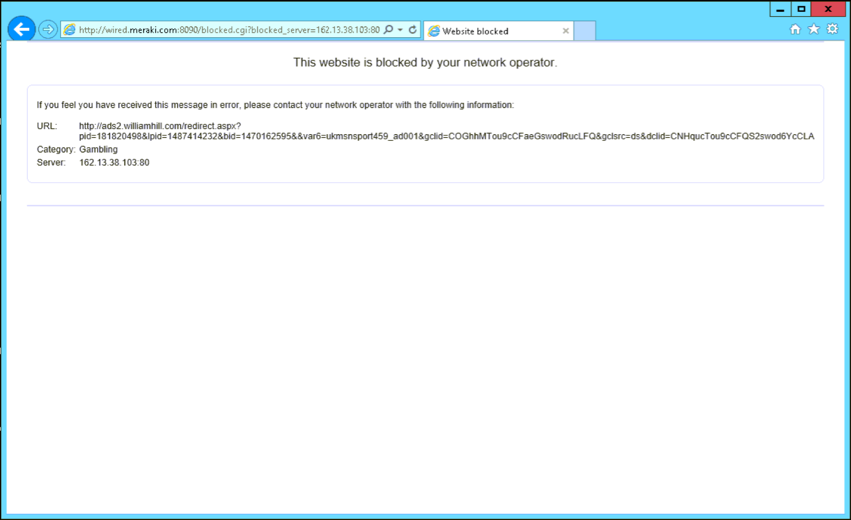Open the Tools gear menu

(833, 29)
